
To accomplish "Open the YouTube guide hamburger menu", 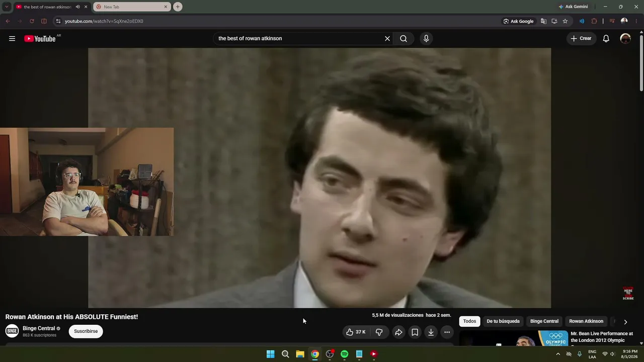I will (12, 39).
